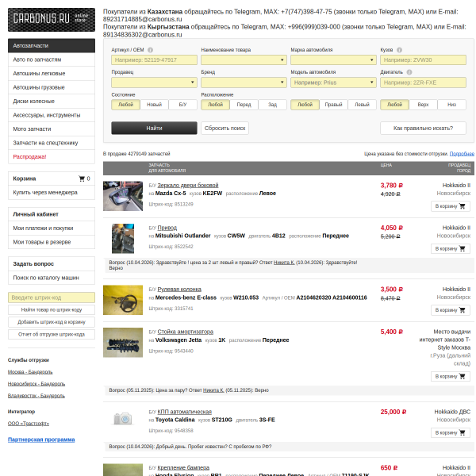476x476 pixels.
Task: Open Рулевая колонка listing link
Action: point(179,290)
